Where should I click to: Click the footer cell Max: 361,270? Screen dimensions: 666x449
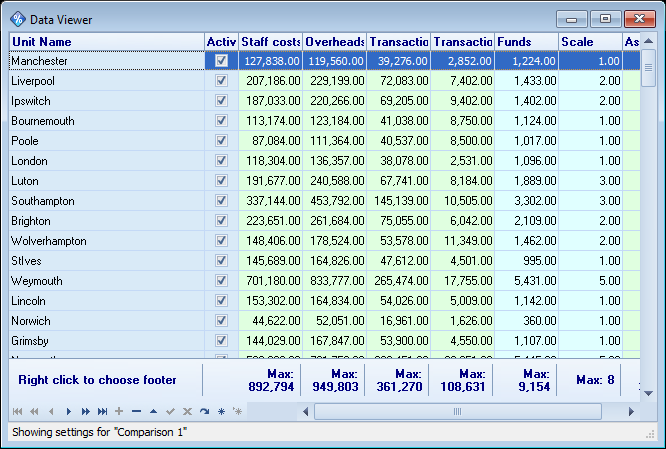pyautogui.click(x=398, y=380)
